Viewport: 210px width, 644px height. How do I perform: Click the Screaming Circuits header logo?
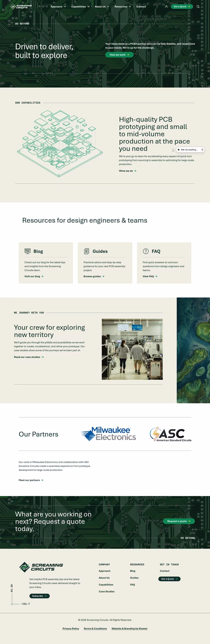[x=21, y=7]
